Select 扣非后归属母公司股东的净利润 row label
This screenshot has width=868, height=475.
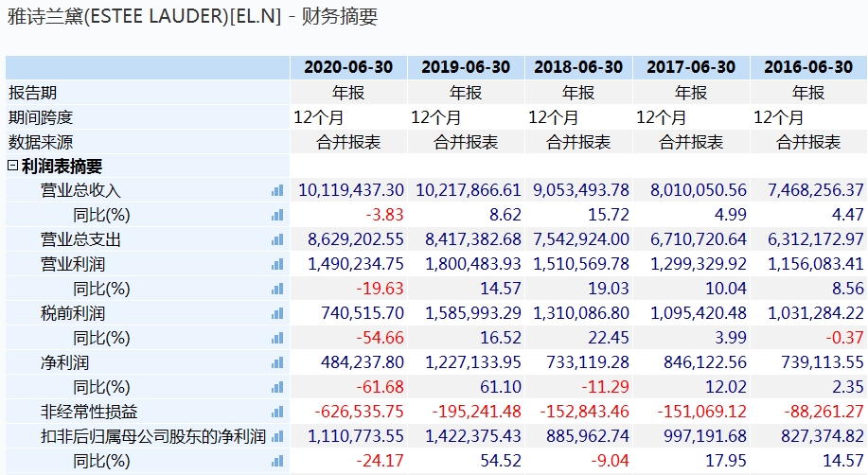(x=153, y=436)
